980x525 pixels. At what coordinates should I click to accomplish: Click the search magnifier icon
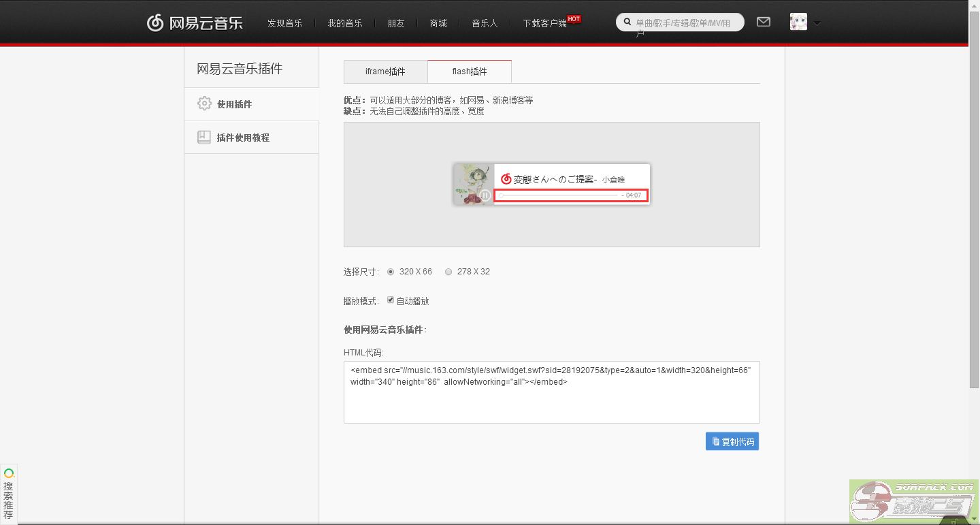click(627, 22)
